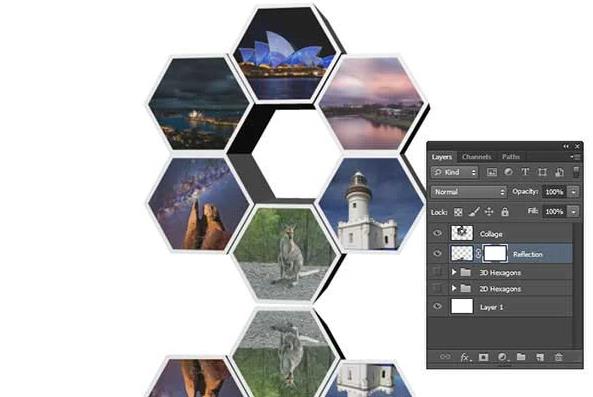Select 2D Hexagons group name
The height and width of the screenshot is (397, 593).
(x=500, y=289)
